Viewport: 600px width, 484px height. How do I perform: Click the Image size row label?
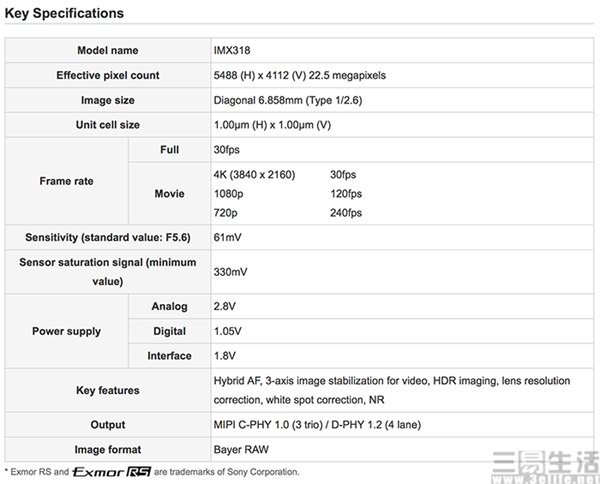(x=108, y=100)
